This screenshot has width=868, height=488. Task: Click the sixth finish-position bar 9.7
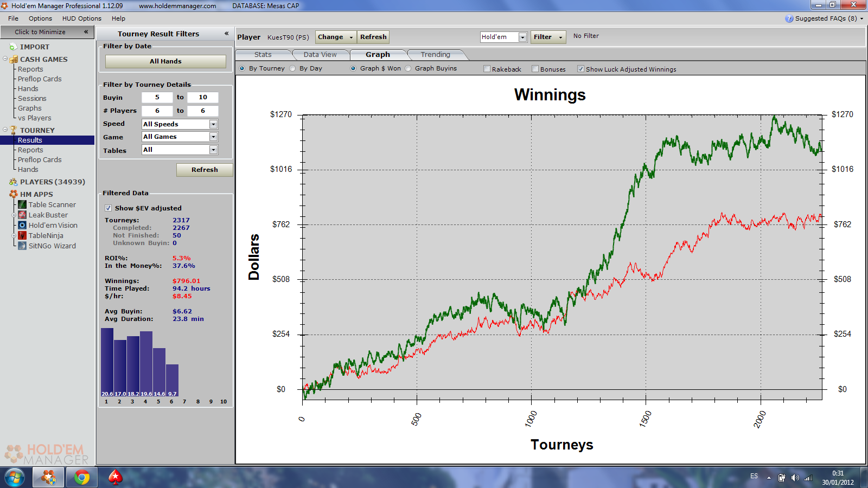172,381
